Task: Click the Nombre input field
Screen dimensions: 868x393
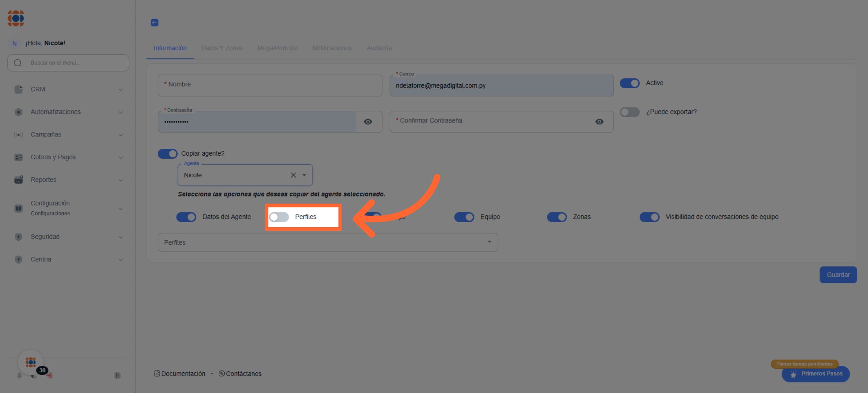Action: [270, 86]
